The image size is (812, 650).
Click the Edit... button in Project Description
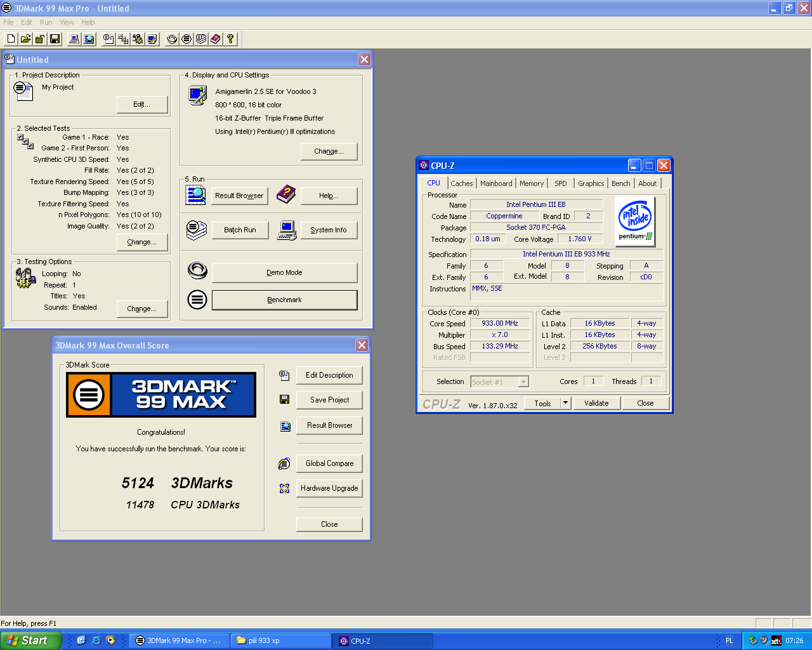(x=142, y=104)
